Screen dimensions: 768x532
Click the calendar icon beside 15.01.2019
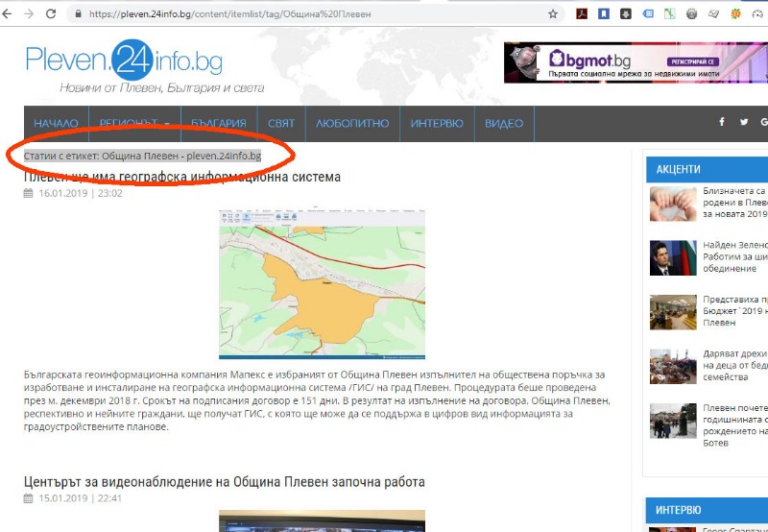[x=29, y=498]
